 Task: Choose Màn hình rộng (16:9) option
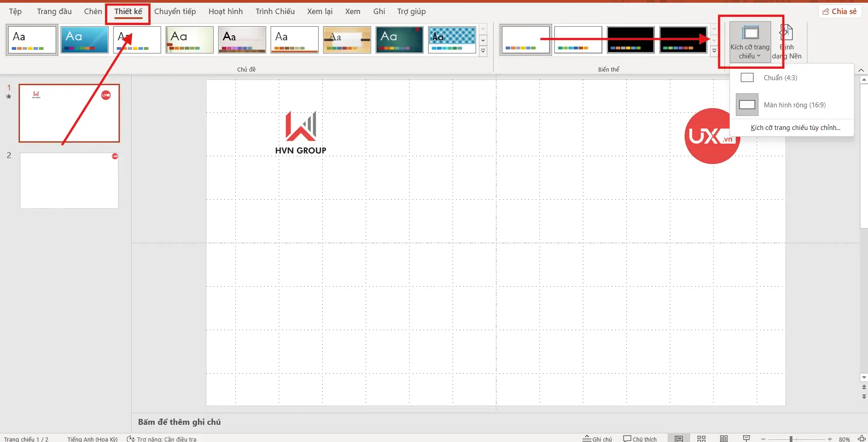click(x=794, y=105)
